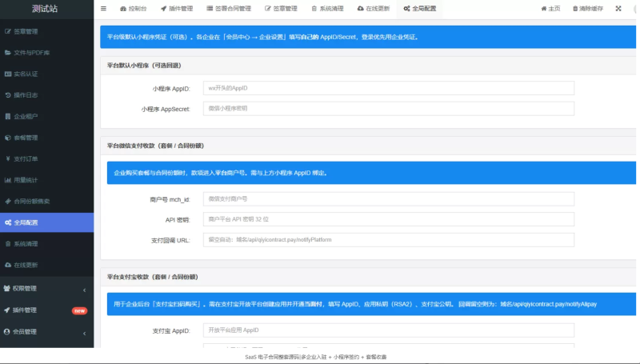Click the blue notice about 企业购买套餐与合同份额
The width and height of the screenshot is (640, 364).
(371, 173)
